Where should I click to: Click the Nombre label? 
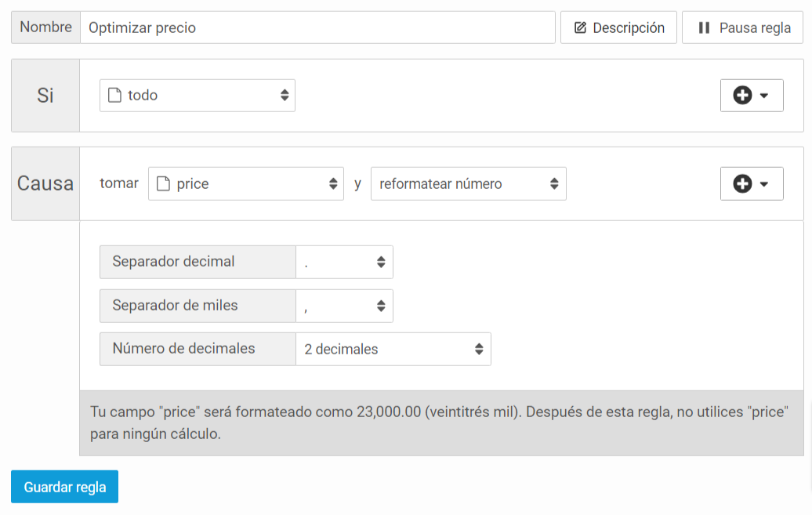click(45, 27)
